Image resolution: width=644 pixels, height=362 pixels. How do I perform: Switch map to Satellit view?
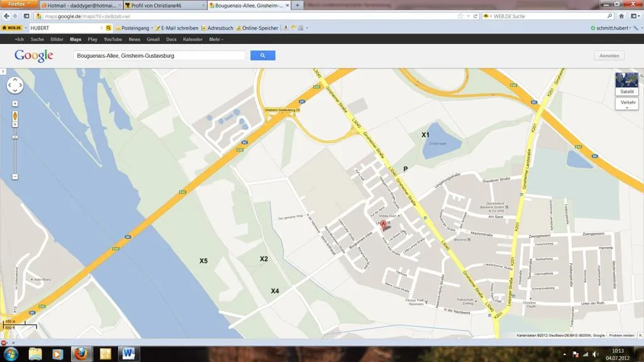(626, 84)
